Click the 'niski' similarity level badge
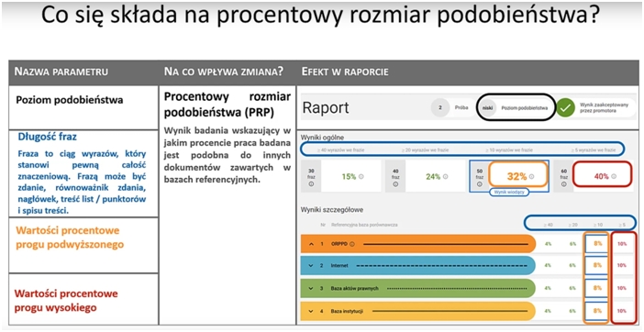 point(487,108)
